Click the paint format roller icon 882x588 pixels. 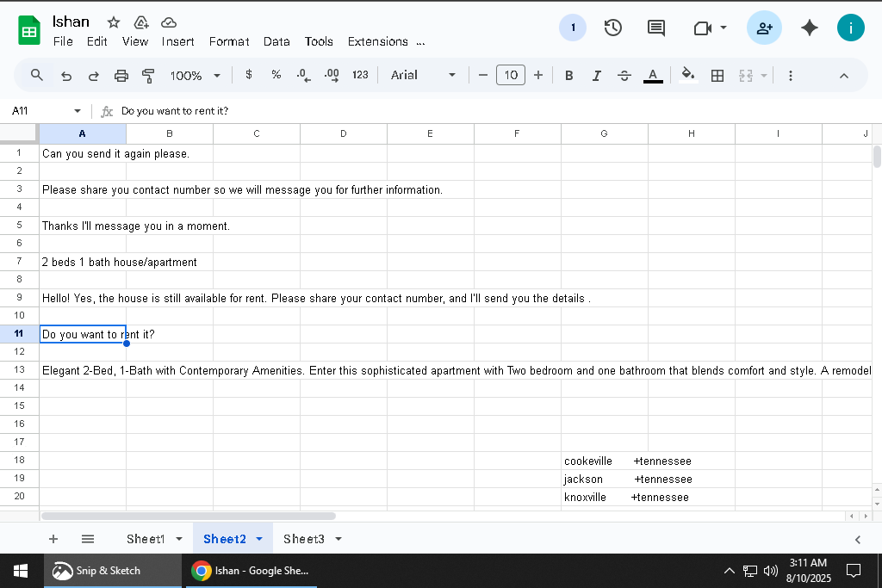[148, 75]
